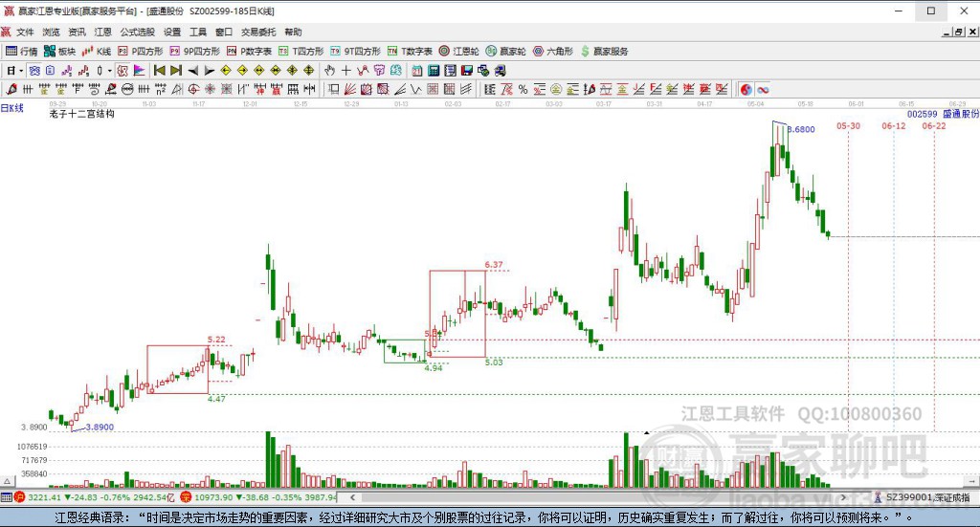980x527 pixels.
Task: Open the 江恩轮 Gann wheel
Action: 458,52
